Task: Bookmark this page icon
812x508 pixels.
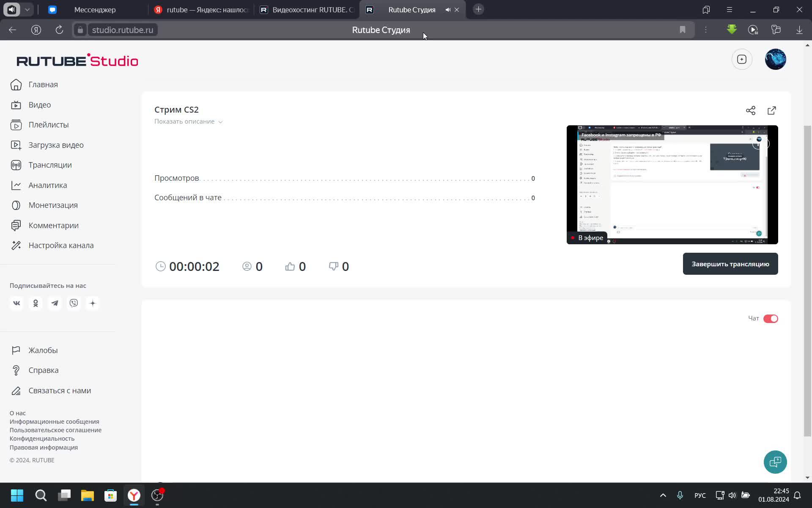Action: [683, 30]
